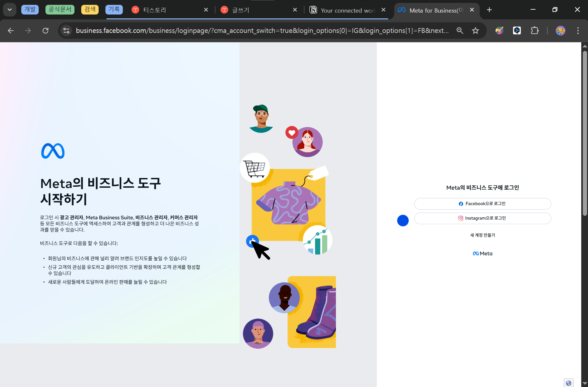Click the Meta logo under login

[x=483, y=253]
